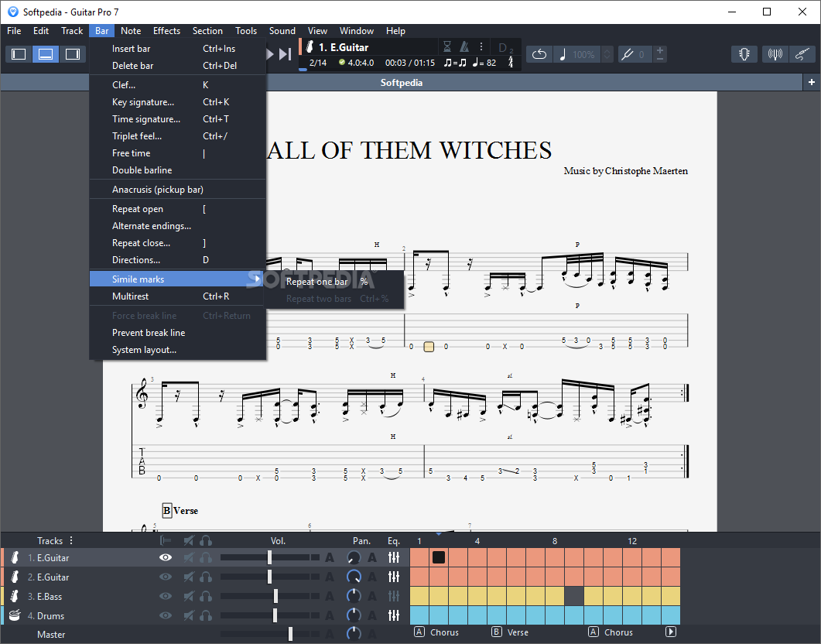Click the tempo 82 indicator
The width and height of the screenshot is (821, 644).
coord(484,63)
